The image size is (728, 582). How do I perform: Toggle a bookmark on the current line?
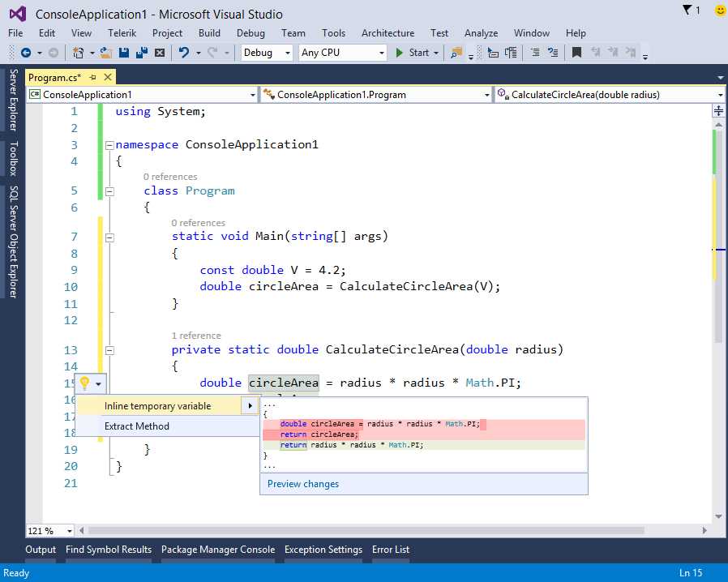576,53
